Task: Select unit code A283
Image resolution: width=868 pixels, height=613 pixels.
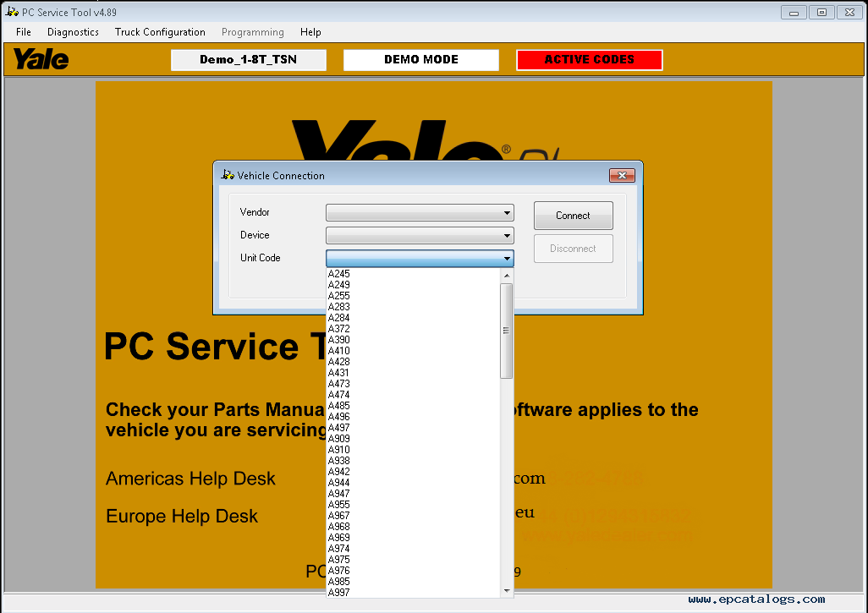Action: tap(413, 306)
